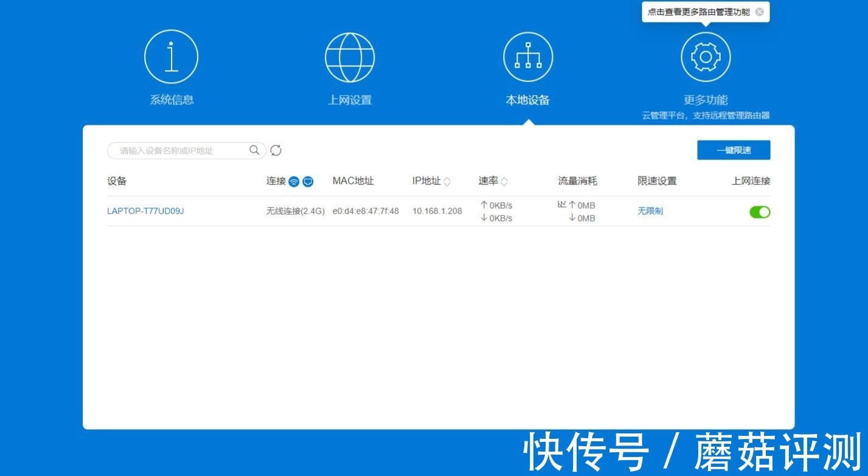868x476 pixels.
Task: Switch to the 更多功能 tab label
Action: (x=706, y=100)
